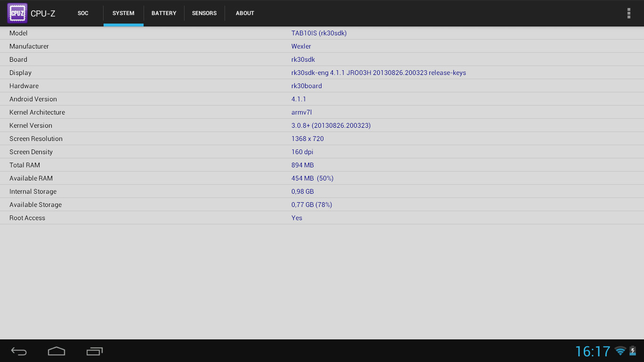Go to the SENSORS tab
Viewport: 644px width, 362px height.
pos(204,13)
